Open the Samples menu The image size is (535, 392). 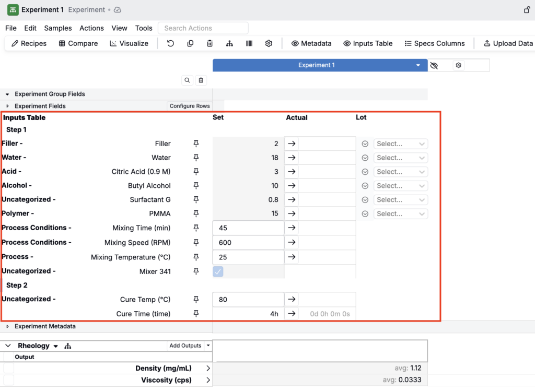(58, 28)
